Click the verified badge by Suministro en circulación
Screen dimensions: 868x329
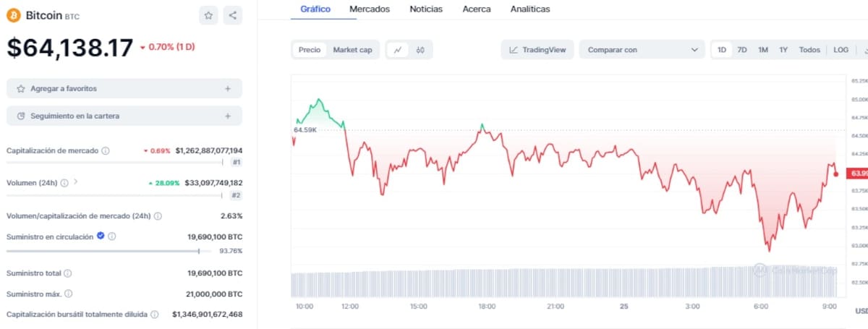(x=101, y=236)
